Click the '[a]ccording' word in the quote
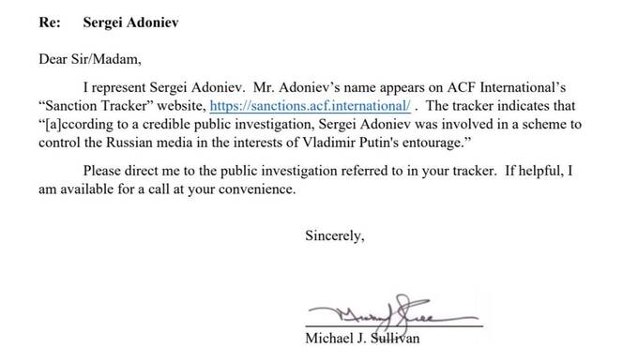This screenshot has width=638, height=364. tap(76, 124)
